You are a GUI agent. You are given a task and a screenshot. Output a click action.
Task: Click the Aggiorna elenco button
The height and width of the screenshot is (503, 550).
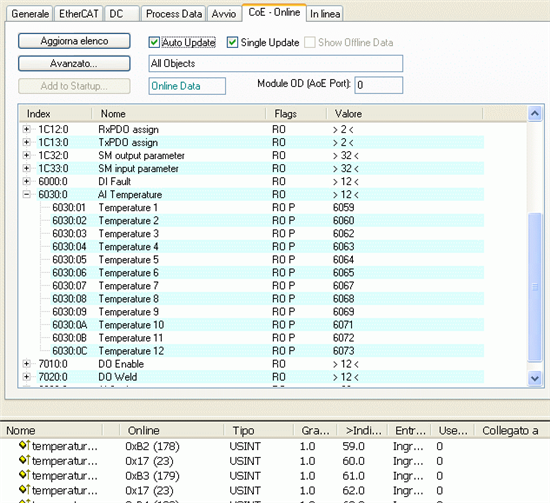tap(74, 41)
